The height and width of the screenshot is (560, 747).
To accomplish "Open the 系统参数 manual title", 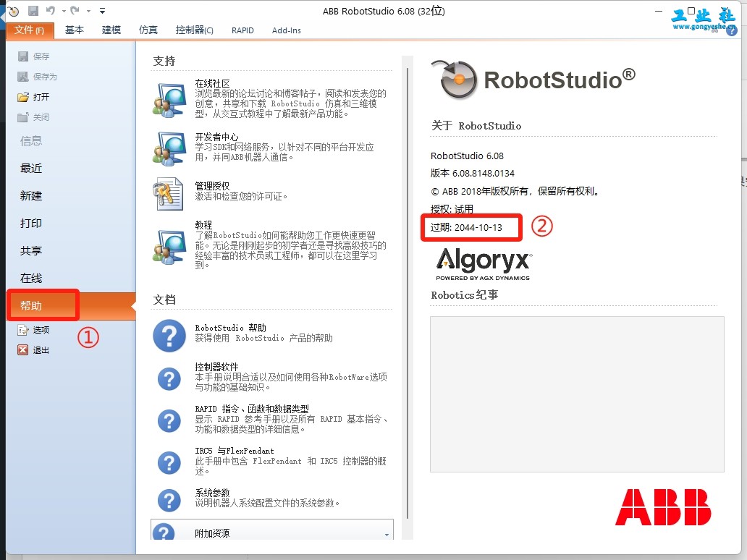I will (x=213, y=493).
